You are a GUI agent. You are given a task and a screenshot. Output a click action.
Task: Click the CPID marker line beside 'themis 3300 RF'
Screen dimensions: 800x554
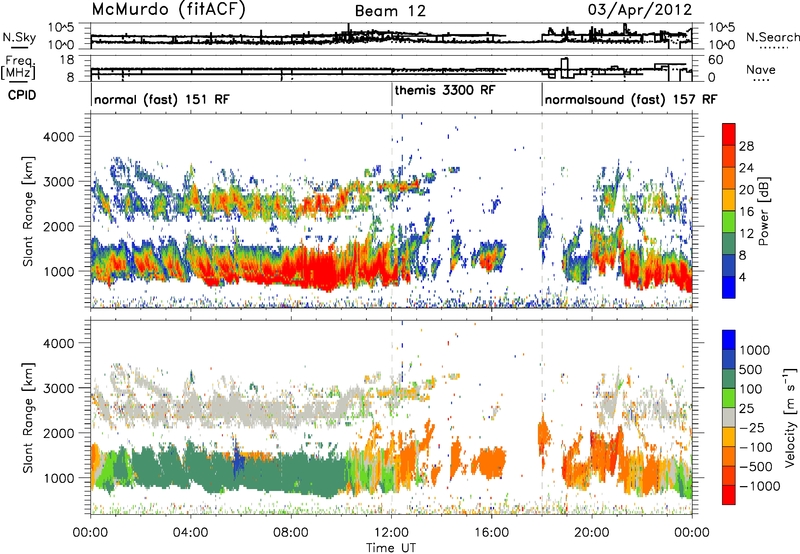coord(392,94)
